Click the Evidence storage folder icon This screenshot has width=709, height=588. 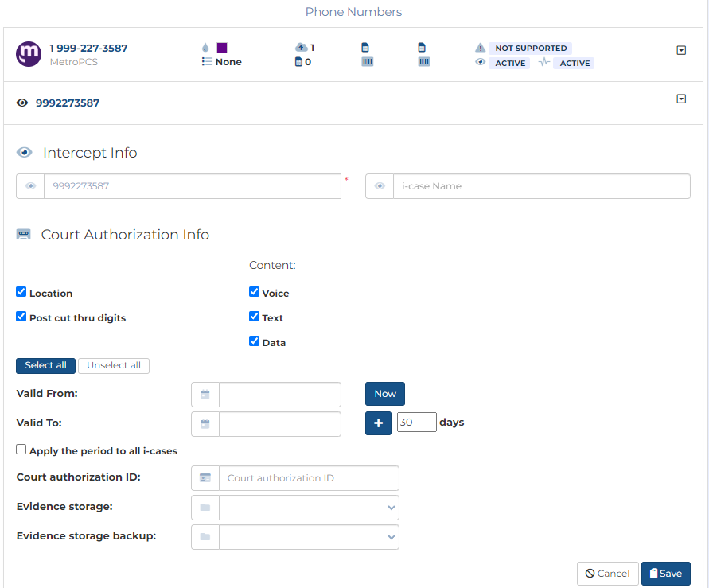coord(205,508)
